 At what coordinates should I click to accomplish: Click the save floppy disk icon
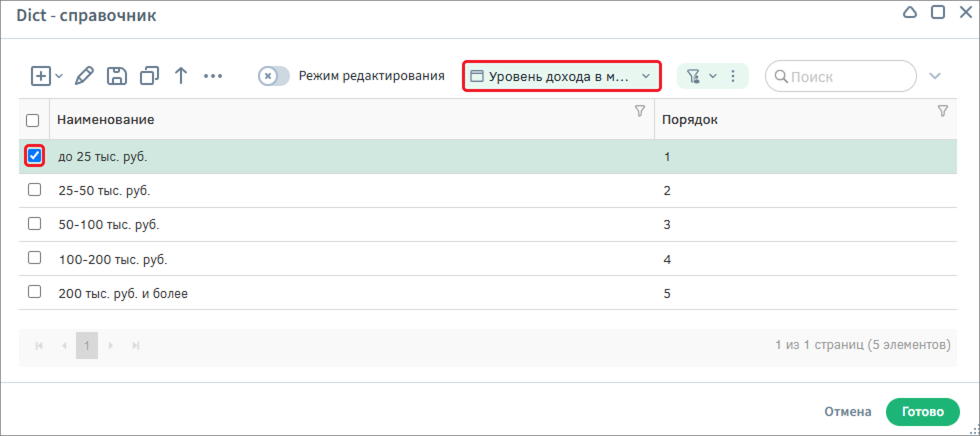coord(116,76)
